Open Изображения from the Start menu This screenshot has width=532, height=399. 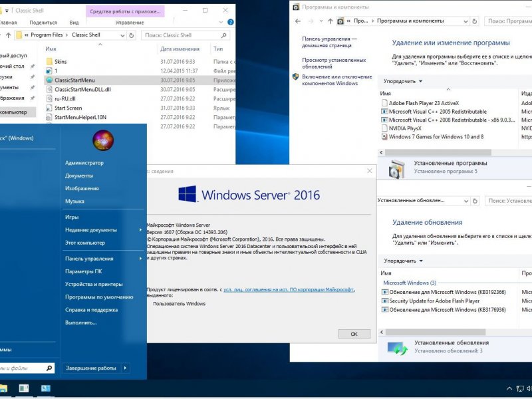click(x=82, y=188)
